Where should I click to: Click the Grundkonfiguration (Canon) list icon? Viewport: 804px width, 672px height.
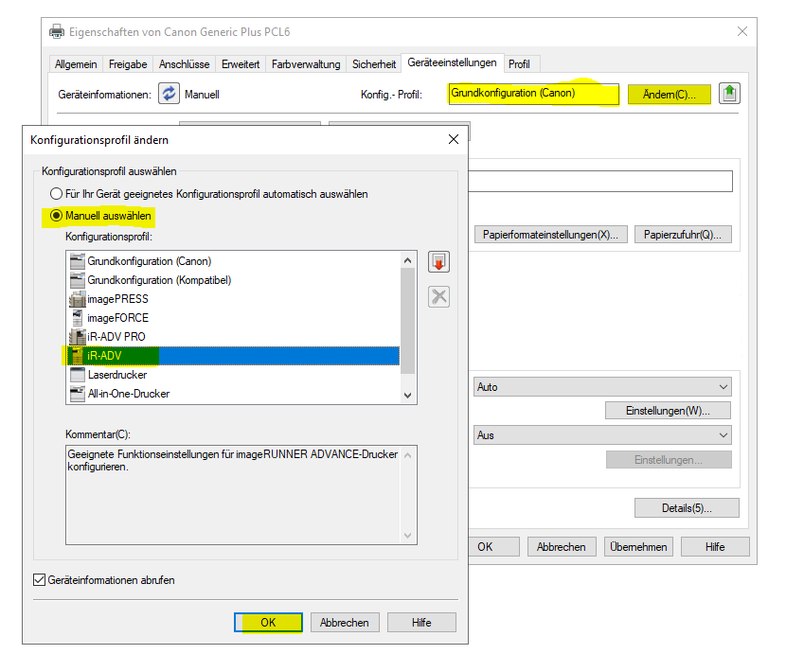coord(78,261)
